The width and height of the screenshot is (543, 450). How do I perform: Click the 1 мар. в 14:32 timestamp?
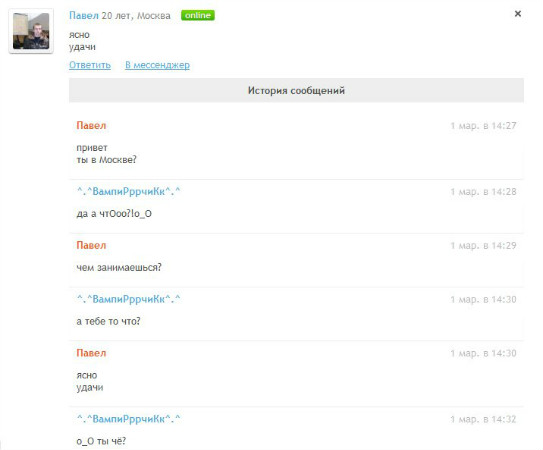click(483, 419)
